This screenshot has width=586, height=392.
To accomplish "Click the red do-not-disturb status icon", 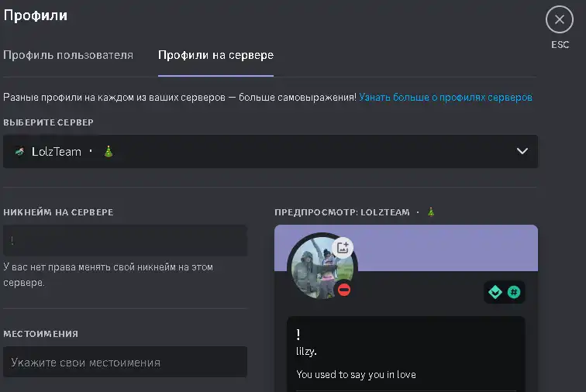I will click(x=344, y=290).
